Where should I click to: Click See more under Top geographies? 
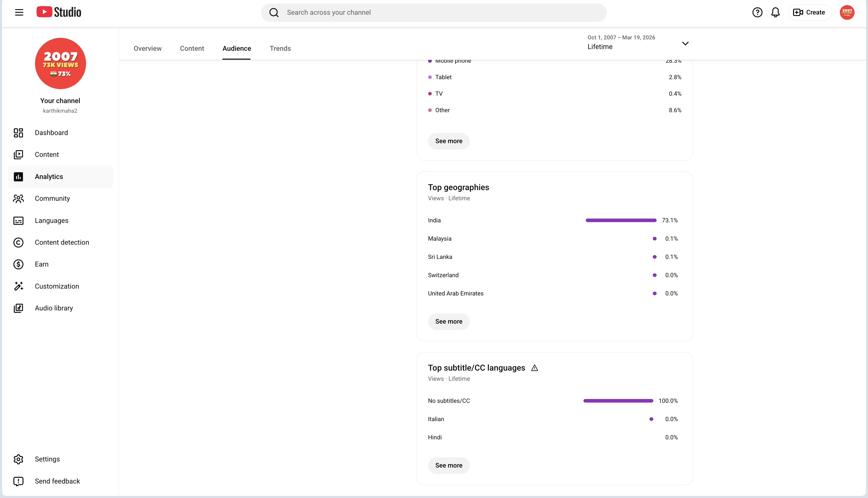coord(449,322)
